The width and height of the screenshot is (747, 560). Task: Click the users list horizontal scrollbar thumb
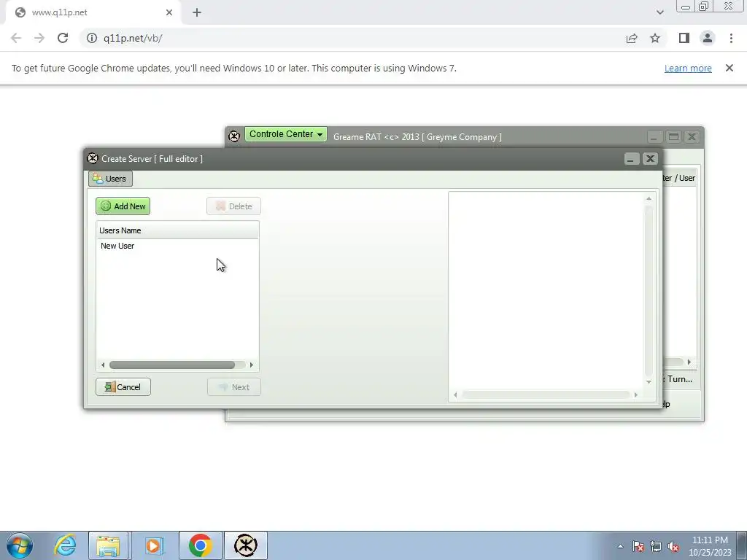[x=172, y=365]
